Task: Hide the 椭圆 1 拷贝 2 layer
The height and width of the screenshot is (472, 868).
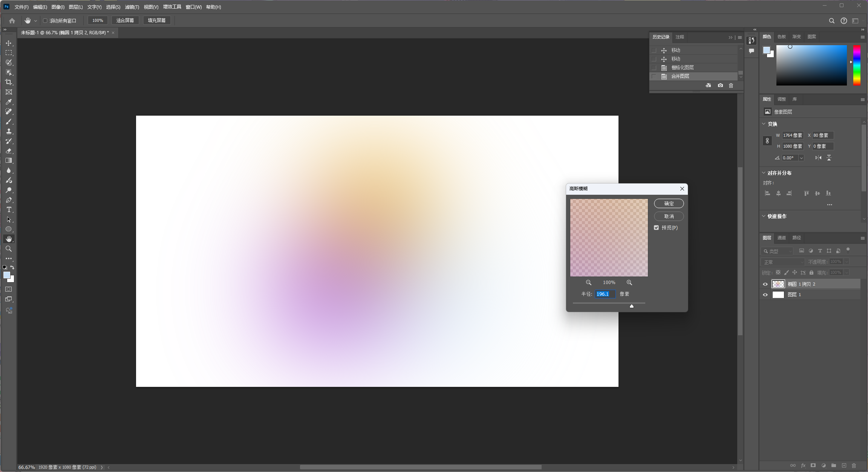Action: pos(765,284)
